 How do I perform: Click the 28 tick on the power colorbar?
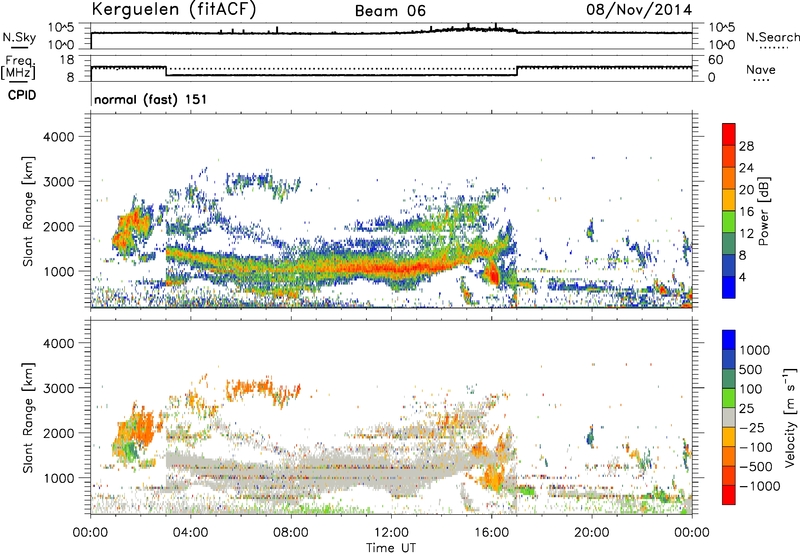pos(746,146)
